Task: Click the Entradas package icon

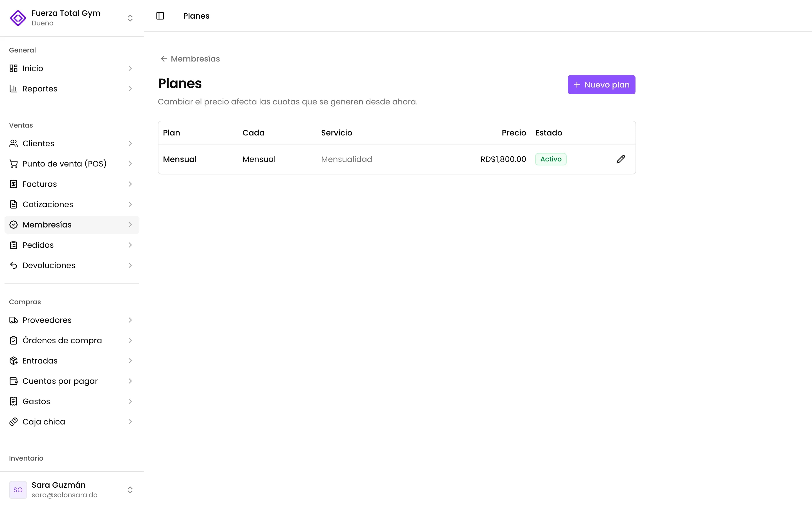Action: coord(14,361)
